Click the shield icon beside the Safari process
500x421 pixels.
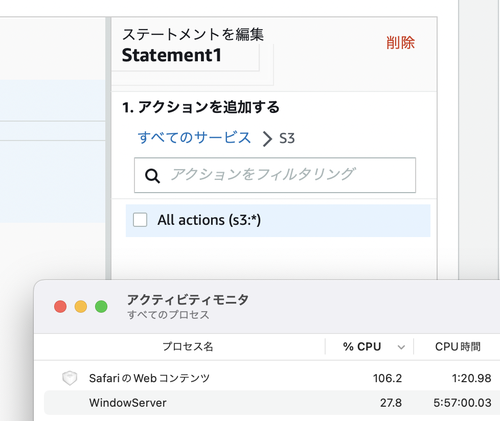click(69, 378)
